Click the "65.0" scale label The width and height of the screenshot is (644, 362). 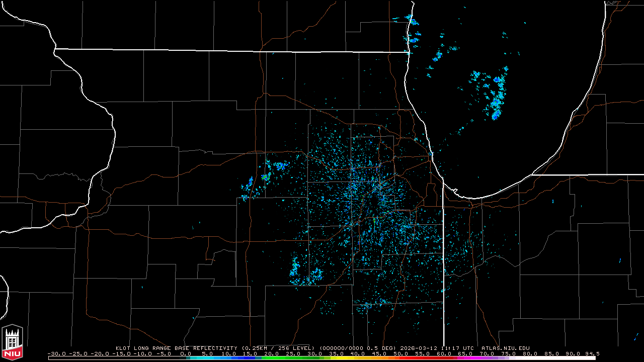click(x=466, y=353)
